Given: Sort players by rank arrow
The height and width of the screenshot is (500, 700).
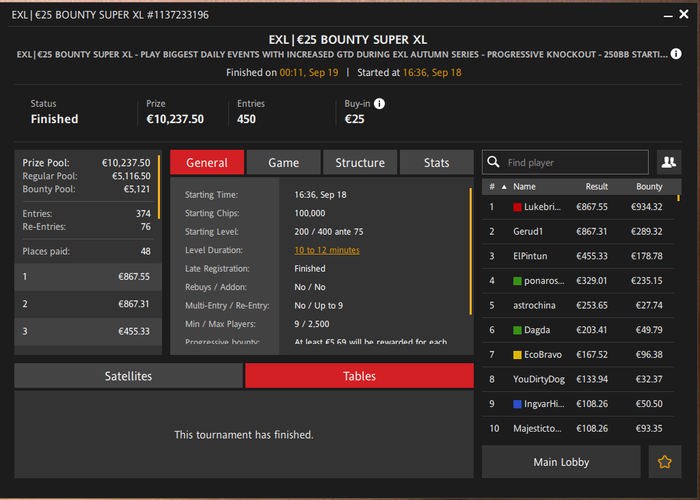Looking at the screenshot, I should (x=504, y=187).
